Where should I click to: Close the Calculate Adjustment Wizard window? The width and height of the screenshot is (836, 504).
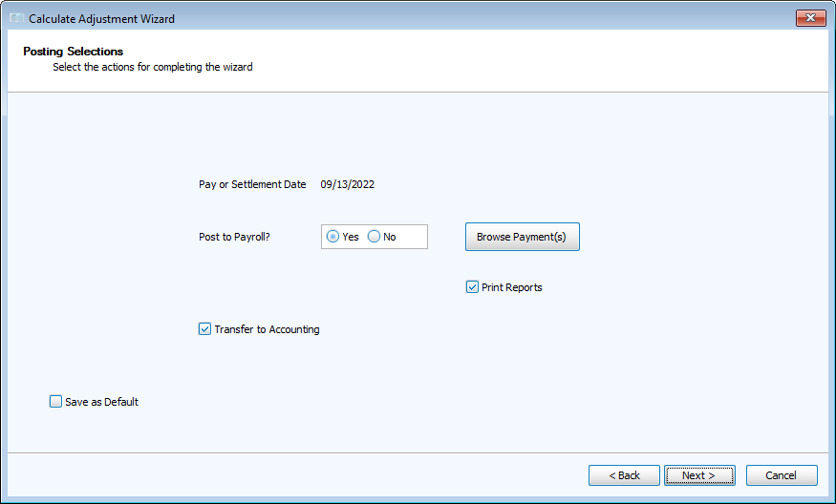click(x=810, y=18)
